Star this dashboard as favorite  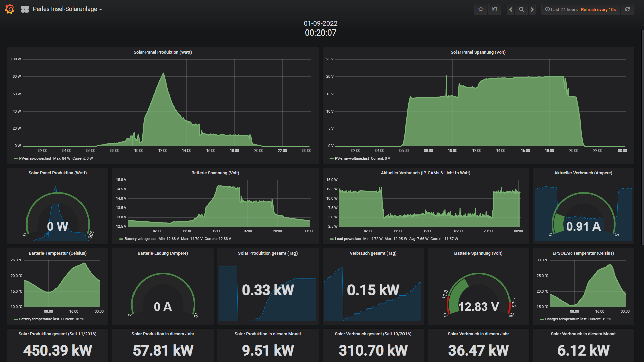(x=481, y=9)
